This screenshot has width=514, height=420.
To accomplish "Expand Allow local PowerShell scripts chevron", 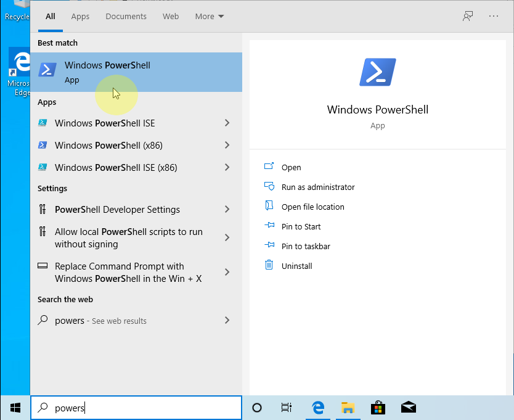I will pyautogui.click(x=227, y=237).
